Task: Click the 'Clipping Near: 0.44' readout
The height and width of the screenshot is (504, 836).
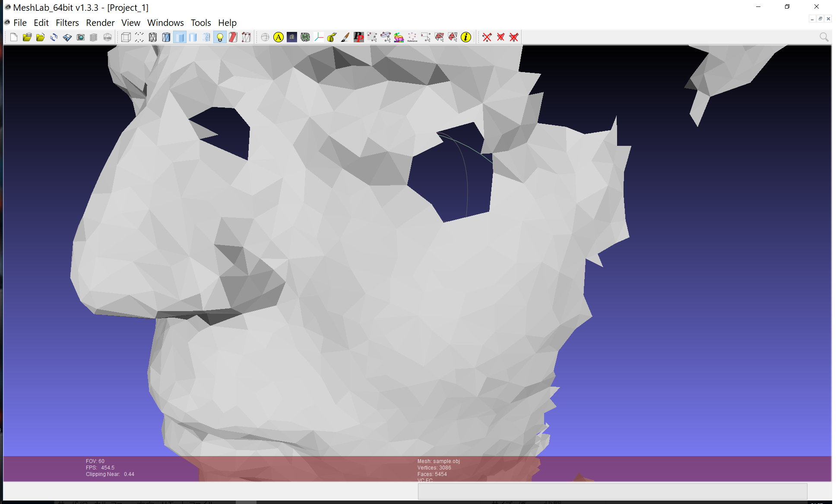Action: [x=110, y=474]
